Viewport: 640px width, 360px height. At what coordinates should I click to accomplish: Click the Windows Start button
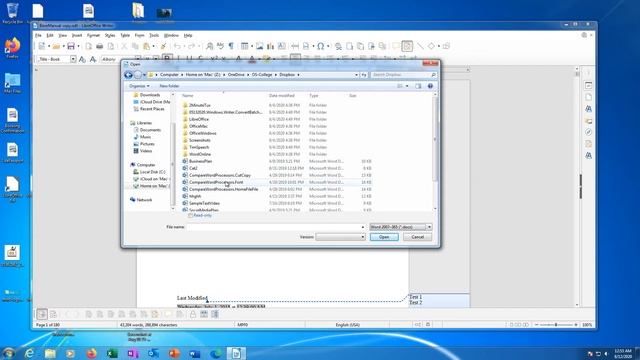[x=8, y=353]
